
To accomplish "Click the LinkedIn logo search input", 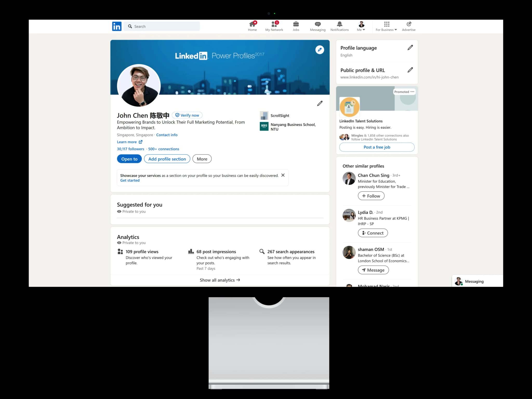I will click(x=163, y=26).
